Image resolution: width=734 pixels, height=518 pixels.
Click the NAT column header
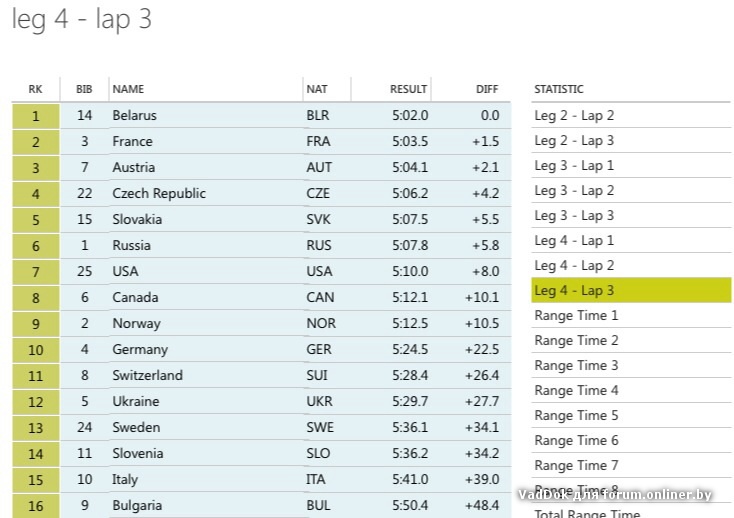316,89
